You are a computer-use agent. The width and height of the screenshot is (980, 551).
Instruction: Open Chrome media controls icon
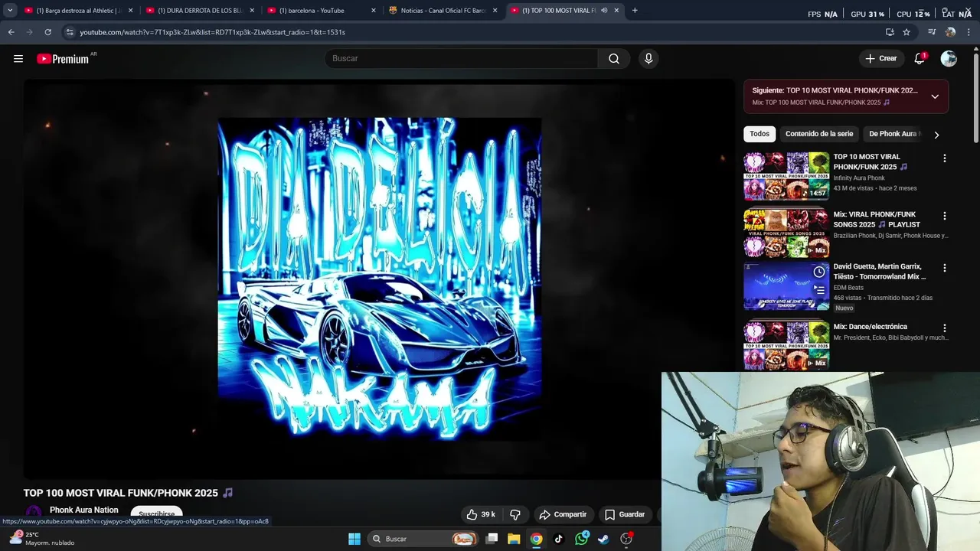click(x=932, y=32)
